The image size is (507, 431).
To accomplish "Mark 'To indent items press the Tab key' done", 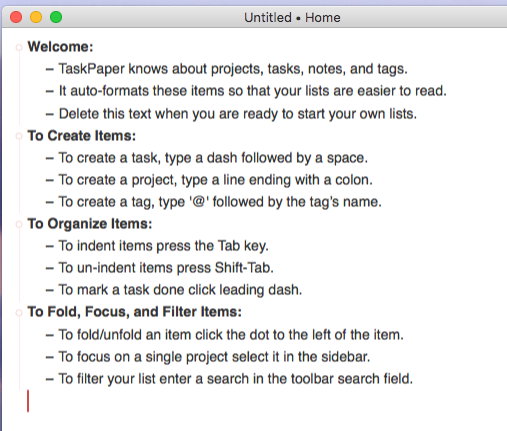I will (49, 246).
